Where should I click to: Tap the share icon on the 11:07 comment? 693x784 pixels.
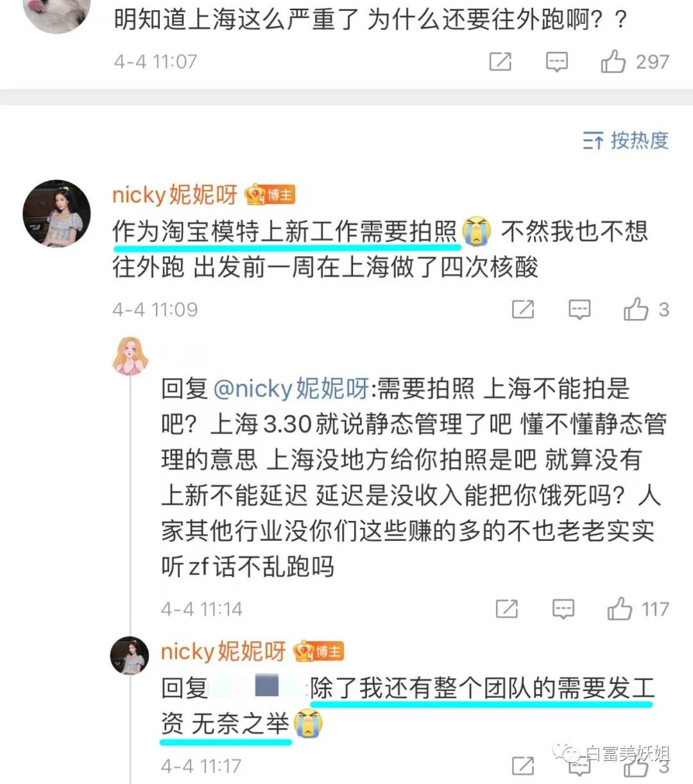[x=501, y=62]
